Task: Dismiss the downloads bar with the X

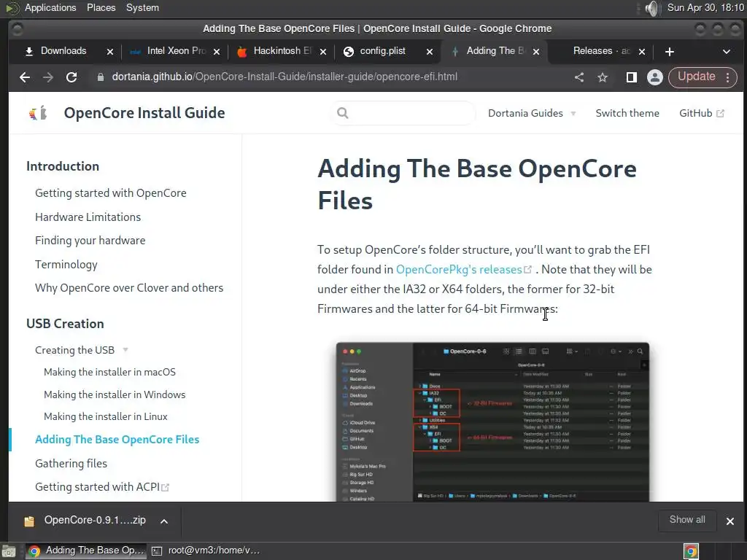Action: tap(729, 521)
